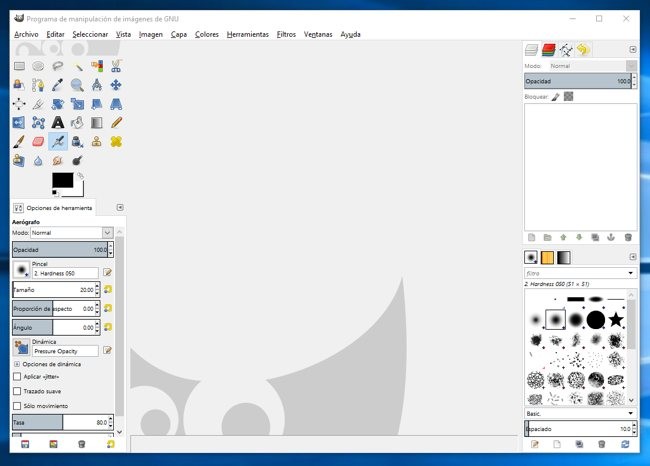The image size is (650, 466).
Task: Select the Text tool
Action: coord(58,123)
